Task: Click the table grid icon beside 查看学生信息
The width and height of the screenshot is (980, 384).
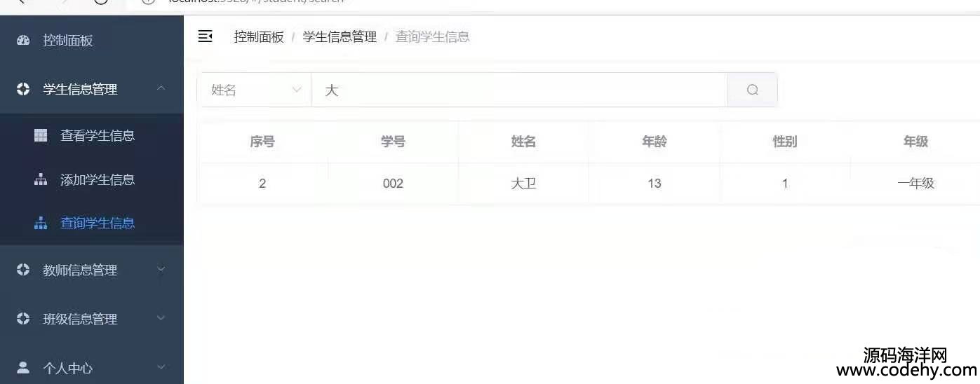Action: pyautogui.click(x=41, y=135)
